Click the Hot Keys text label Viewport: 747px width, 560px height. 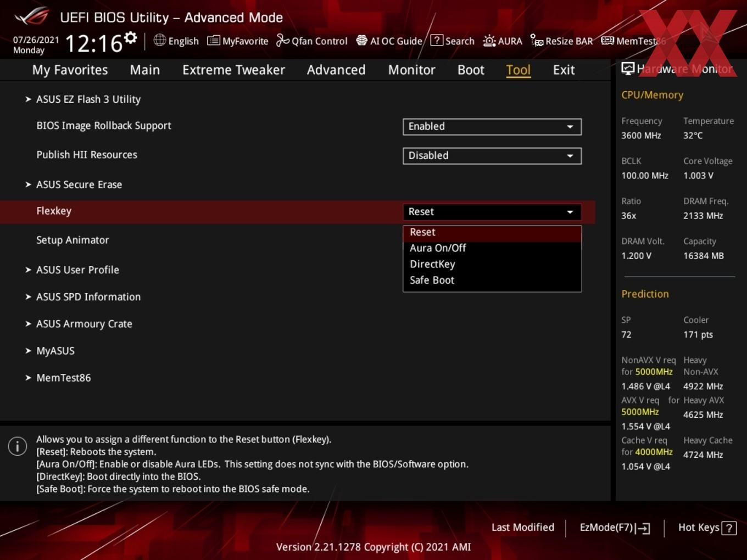(699, 528)
